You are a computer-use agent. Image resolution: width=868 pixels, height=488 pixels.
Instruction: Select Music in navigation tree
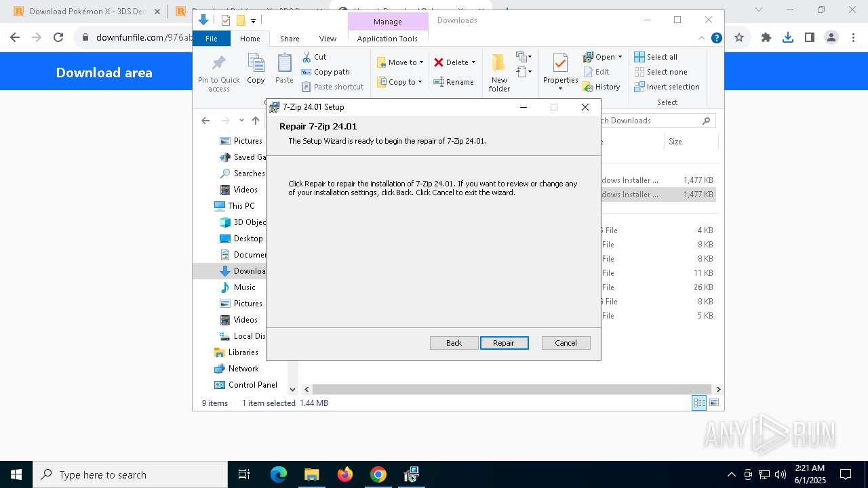238,287
